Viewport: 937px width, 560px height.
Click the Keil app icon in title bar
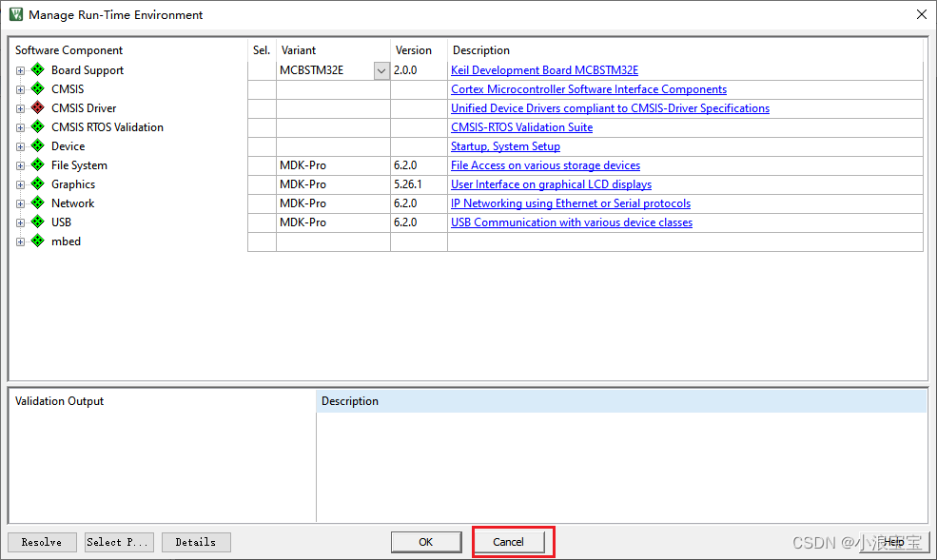pos(16,14)
